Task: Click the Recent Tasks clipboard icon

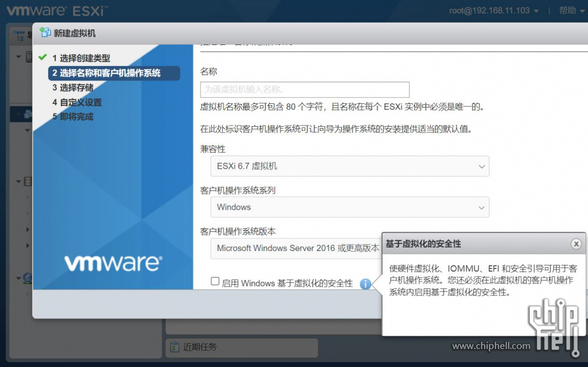Action: pos(174,347)
